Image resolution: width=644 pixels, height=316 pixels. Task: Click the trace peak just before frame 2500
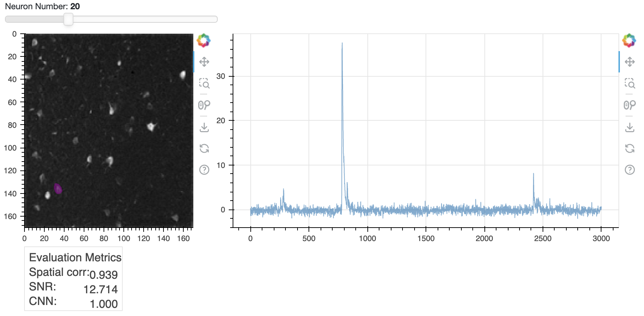533,174
